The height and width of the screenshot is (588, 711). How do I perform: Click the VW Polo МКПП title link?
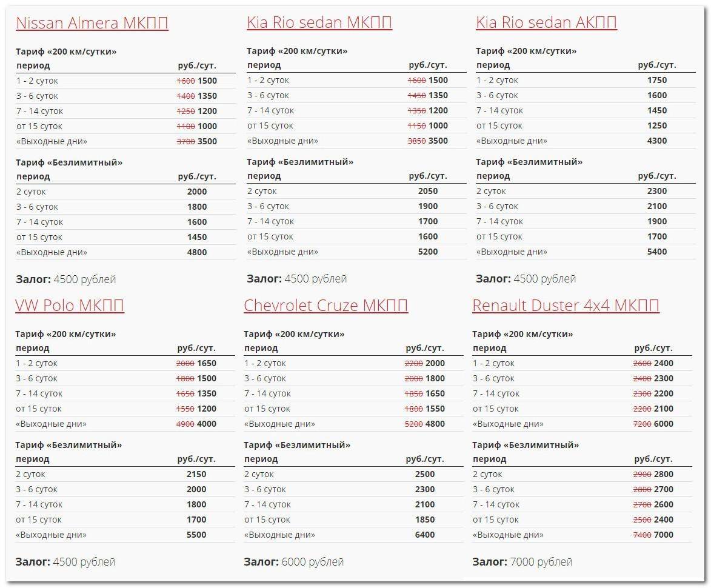[70, 306]
